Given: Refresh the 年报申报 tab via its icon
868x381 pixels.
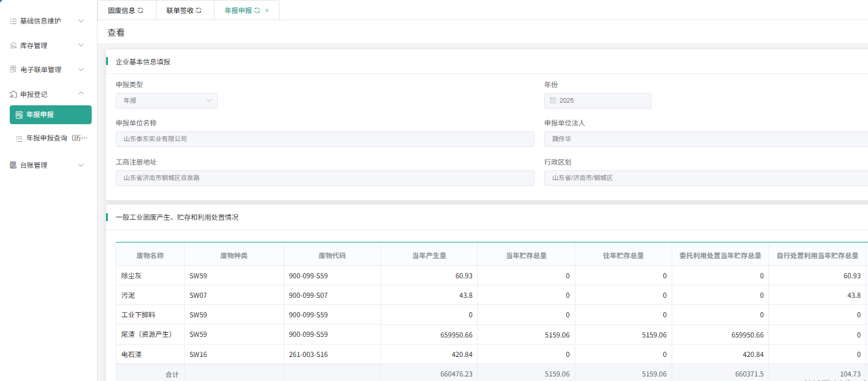Looking at the screenshot, I should coord(257,10).
